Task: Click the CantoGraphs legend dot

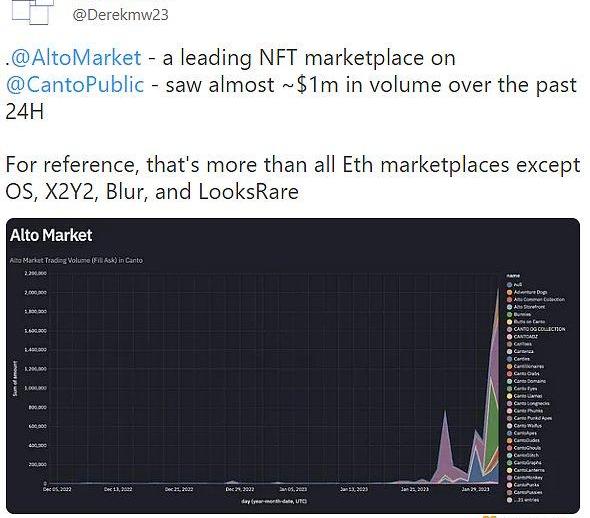Action: tap(509, 463)
